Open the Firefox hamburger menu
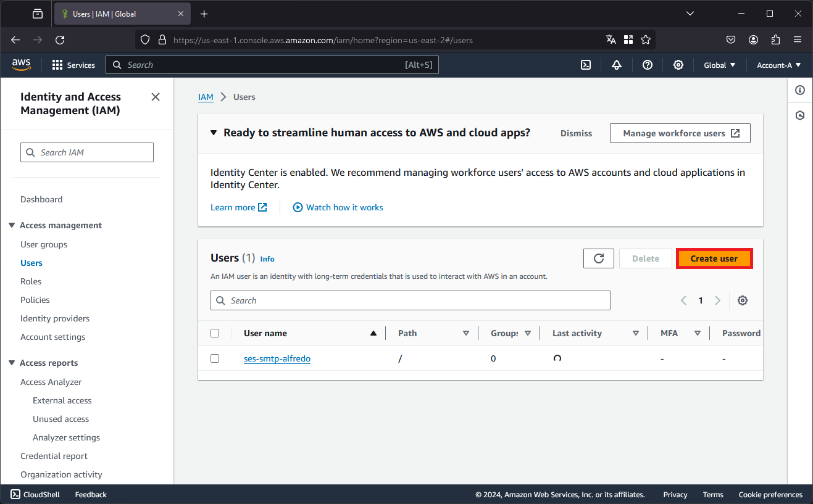 tap(798, 39)
